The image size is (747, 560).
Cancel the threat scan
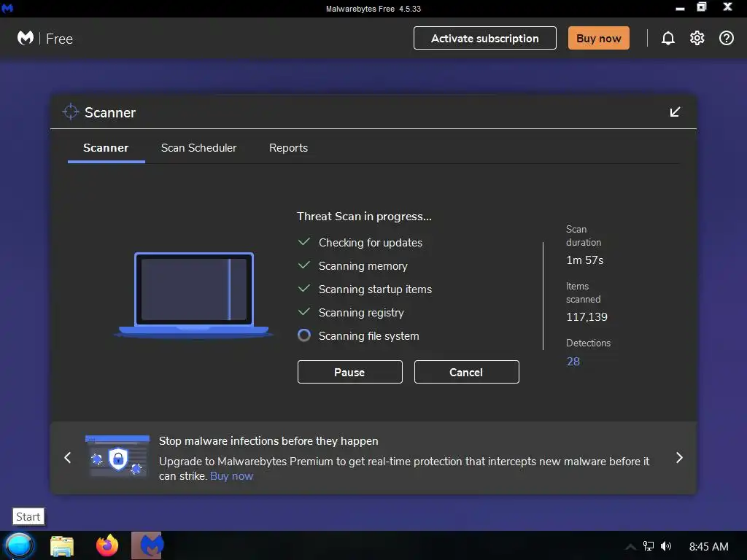click(x=466, y=372)
